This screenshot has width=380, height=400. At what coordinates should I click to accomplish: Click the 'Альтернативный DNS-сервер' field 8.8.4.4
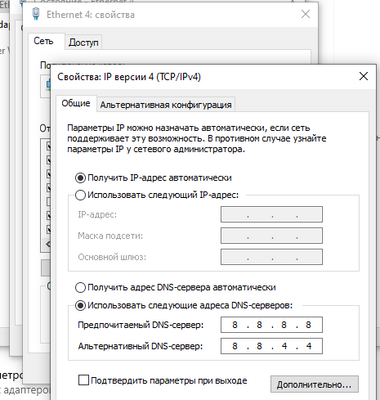point(271,346)
